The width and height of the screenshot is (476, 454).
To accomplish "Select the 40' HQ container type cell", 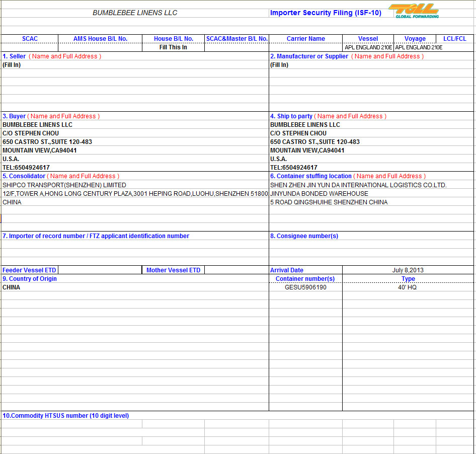I will click(408, 287).
